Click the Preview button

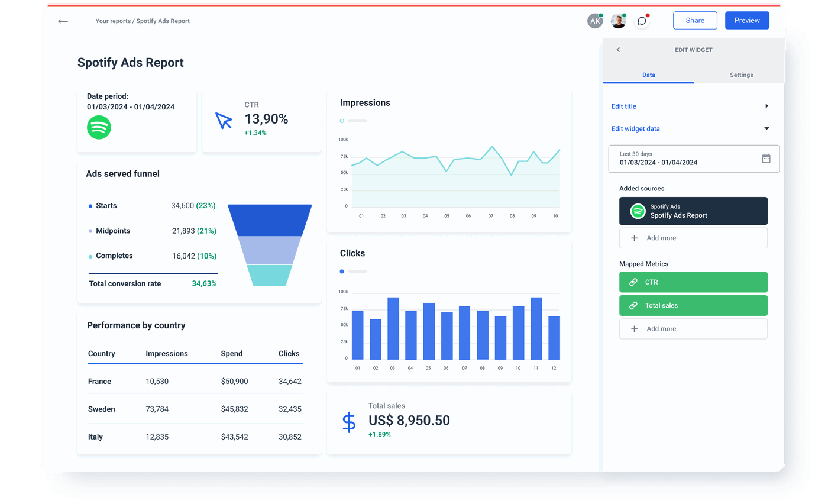click(746, 20)
